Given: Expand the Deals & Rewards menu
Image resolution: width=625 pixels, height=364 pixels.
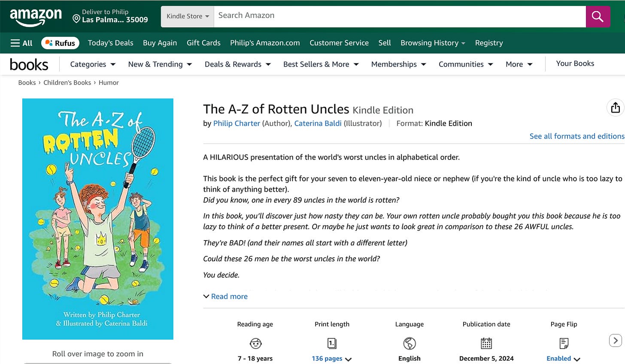Looking at the screenshot, I should point(237,64).
